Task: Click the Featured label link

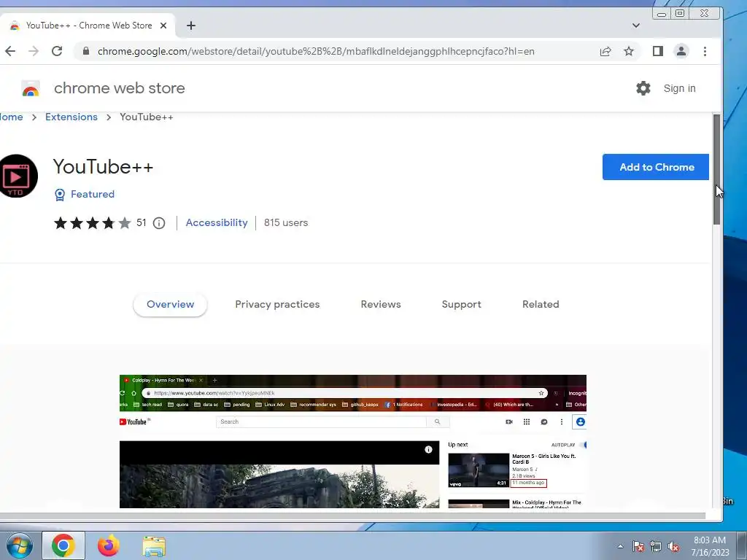Action: tap(93, 194)
